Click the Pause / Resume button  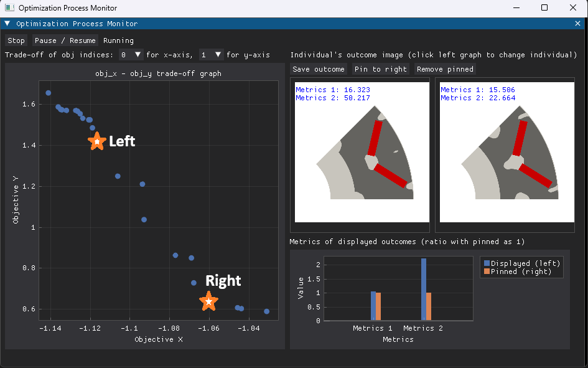65,40
